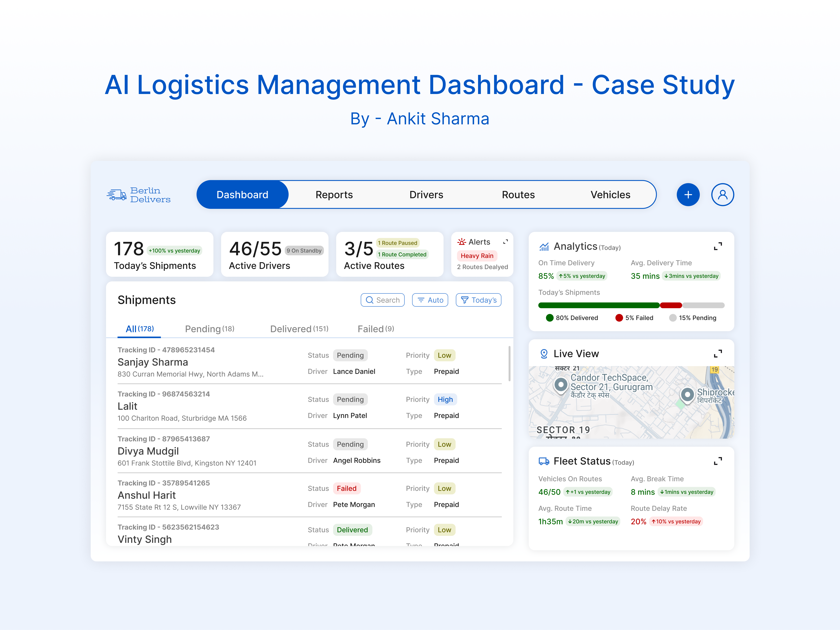Click the Search button in Shipments
The height and width of the screenshot is (630, 840).
pyautogui.click(x=382, y=300)
